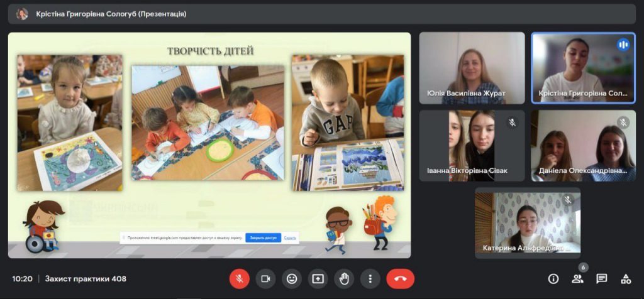Image resolution: width=644 pixels, height=299 pixels.
Task: Click the hide link in sharing bar
Action: 290,238
